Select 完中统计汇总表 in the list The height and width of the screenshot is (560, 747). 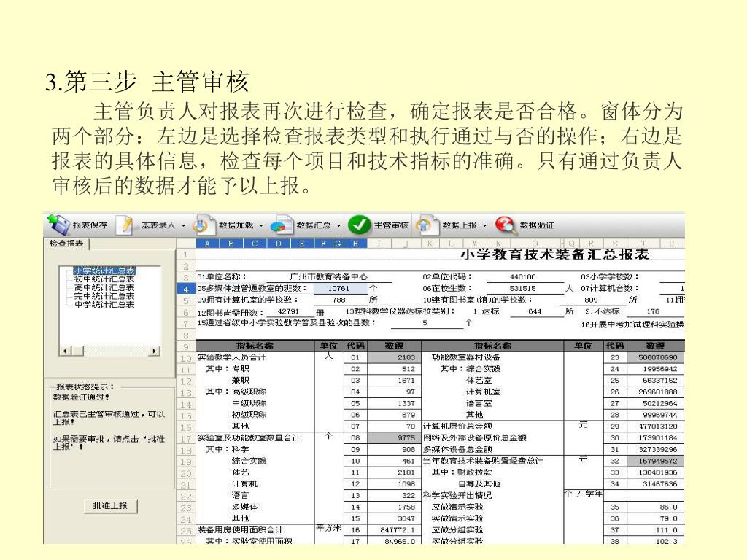coord(104,296)
